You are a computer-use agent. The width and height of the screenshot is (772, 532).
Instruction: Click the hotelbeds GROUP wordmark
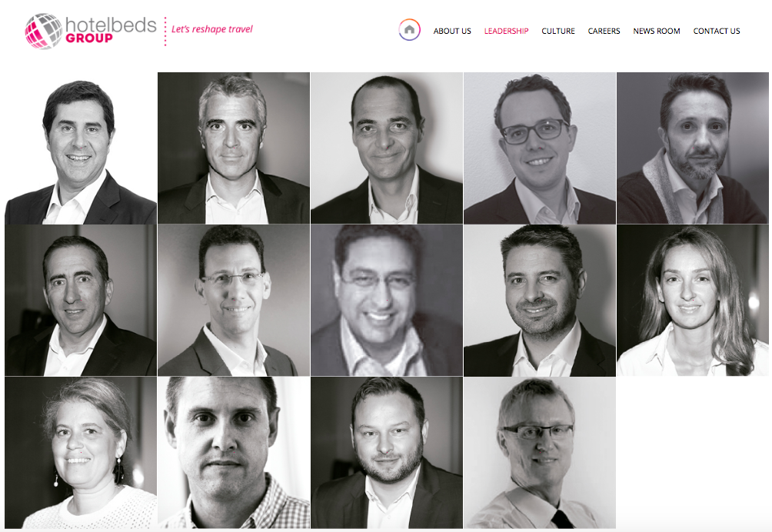tap(111, 30)
